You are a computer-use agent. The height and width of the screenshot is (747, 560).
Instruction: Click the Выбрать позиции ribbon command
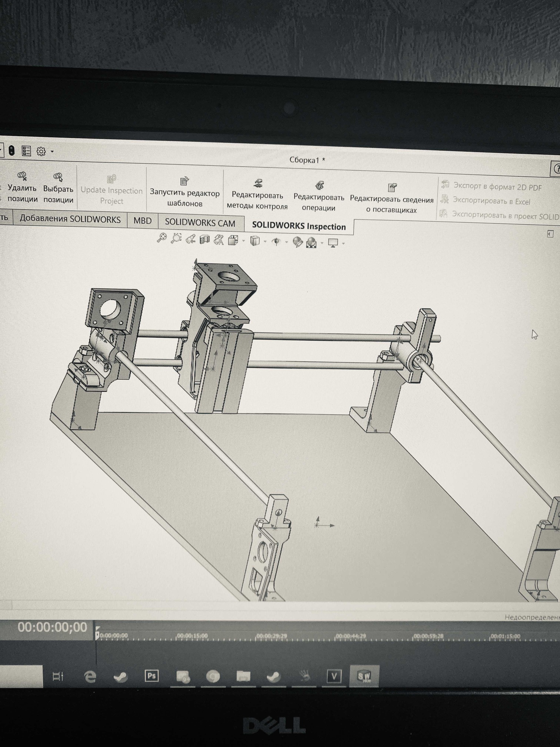[58, 188]
